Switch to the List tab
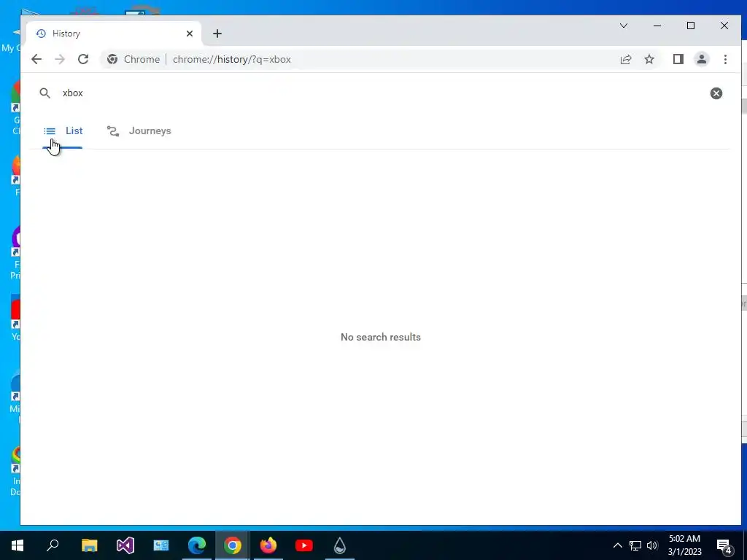The image size is (747, 560). pyautogui.click(x=63, y=131)
